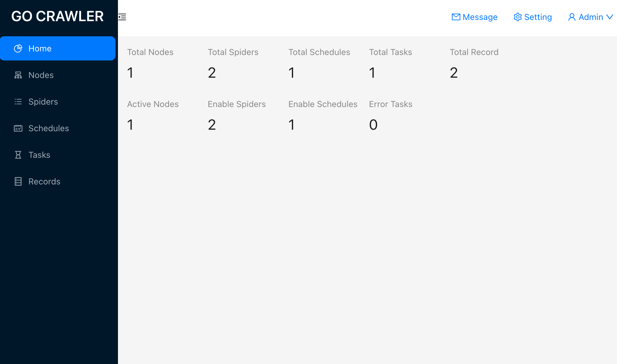This screenshot has height=364, width=617.
Task: Expand the Admin dropdown arrow
Action: [610, 17]
